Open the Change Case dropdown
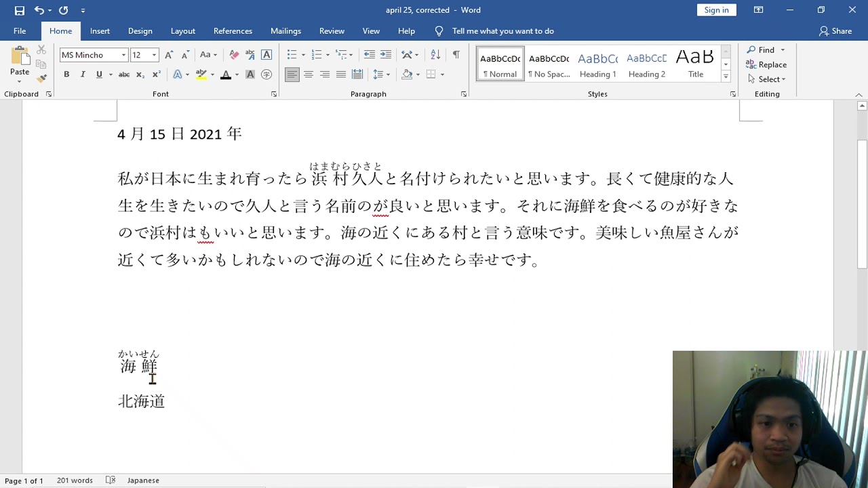 (x=208, y=55)
